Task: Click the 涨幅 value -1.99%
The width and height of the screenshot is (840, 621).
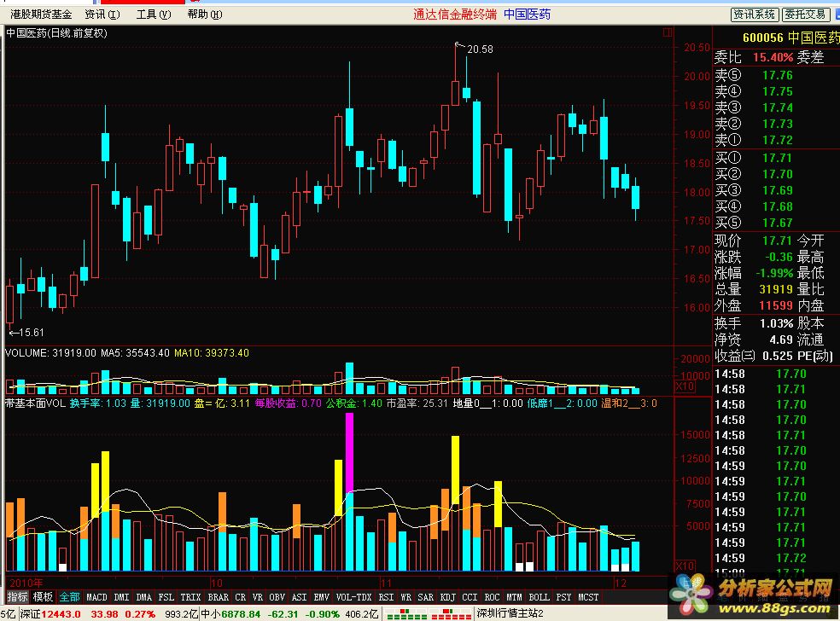Action: tap(774, 273)
